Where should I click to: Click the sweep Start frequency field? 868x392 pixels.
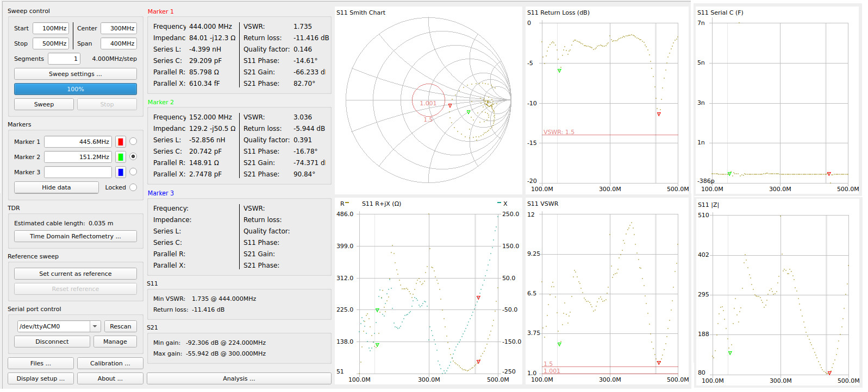click(x=51, y=28)
